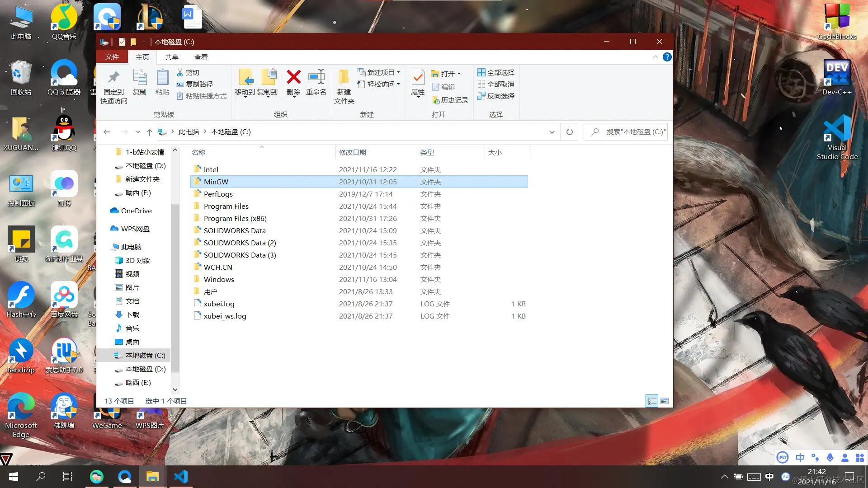Switch to large thumbnails view toggle
This screenshot has width=868, height=488.
(x=665, y=401)
